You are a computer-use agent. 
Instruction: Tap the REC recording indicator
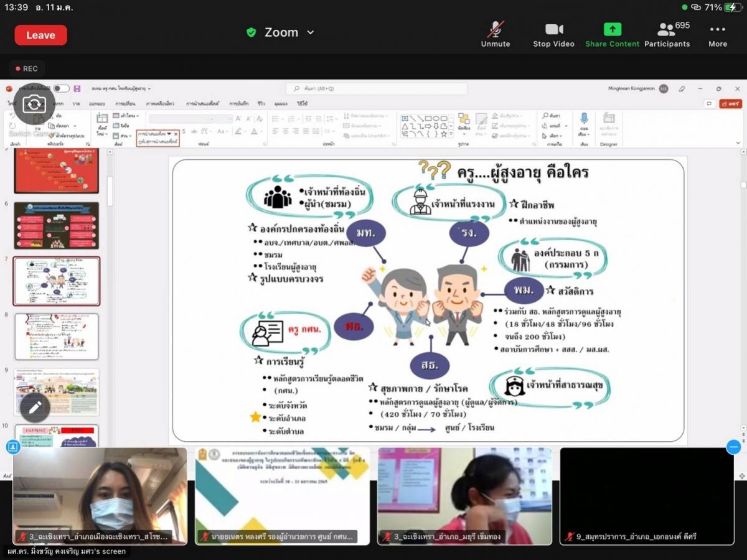click(x=27, y=68)
